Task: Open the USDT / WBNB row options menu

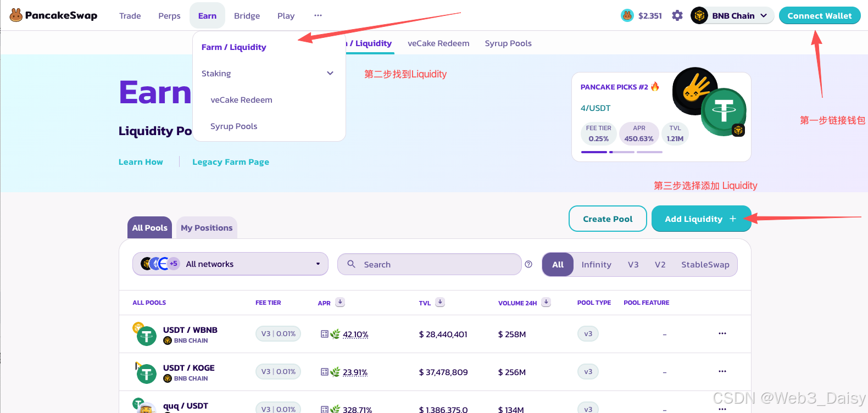Action: click(x=722, y=333)
